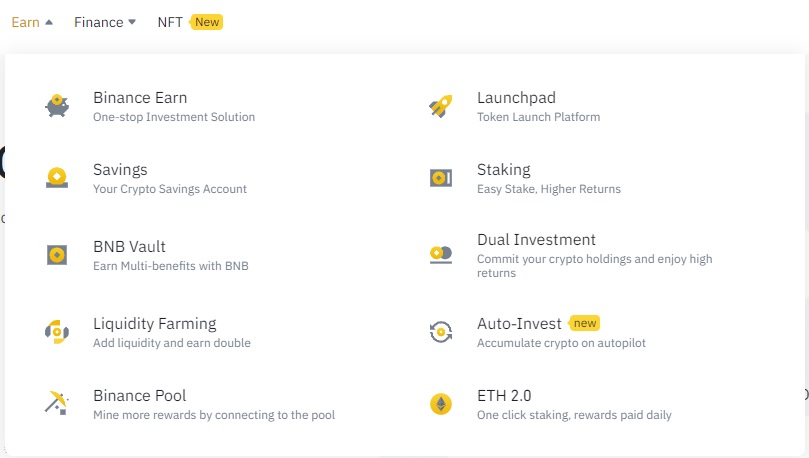This screenshot has width=809, height=458.
Task: Click the 'new' badge next to Auto-Invest
Action: 584,323
